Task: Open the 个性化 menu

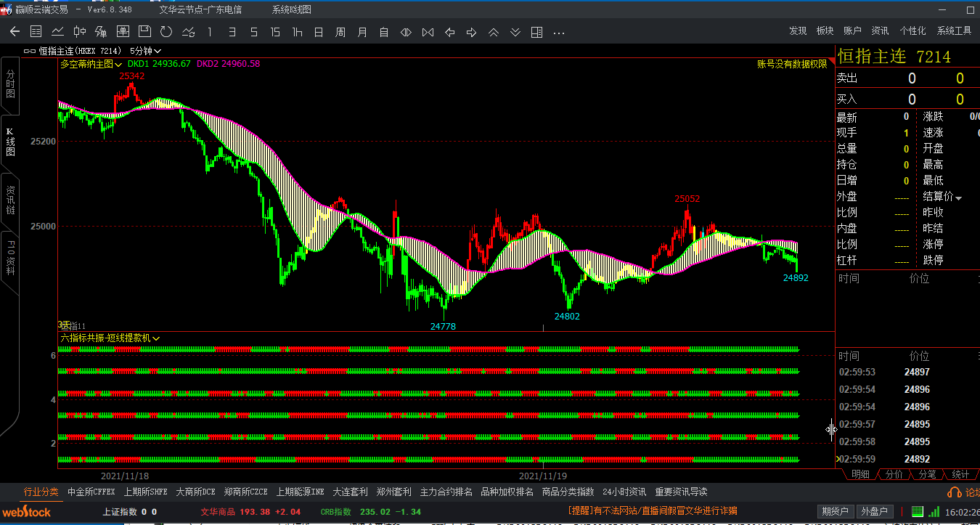Action: (x=912, y=30)
